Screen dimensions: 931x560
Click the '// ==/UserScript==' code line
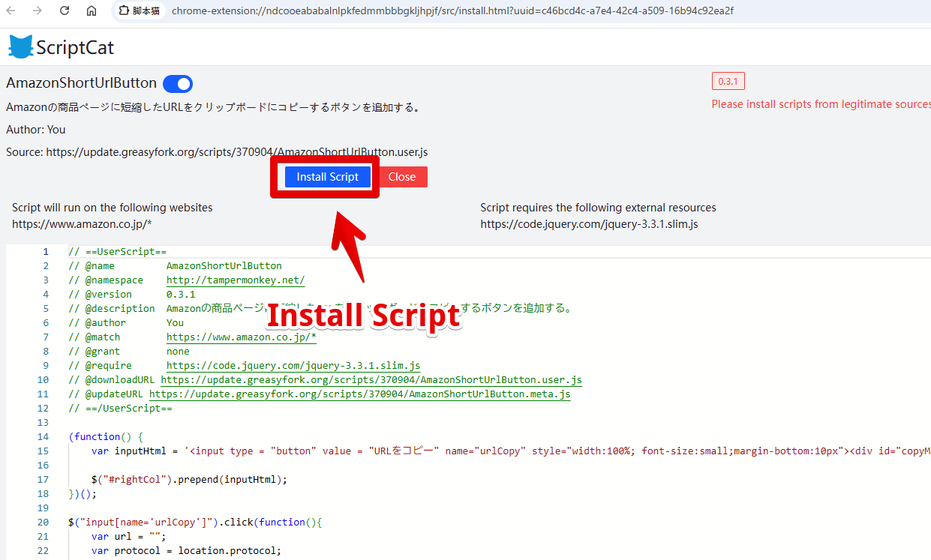120,409
